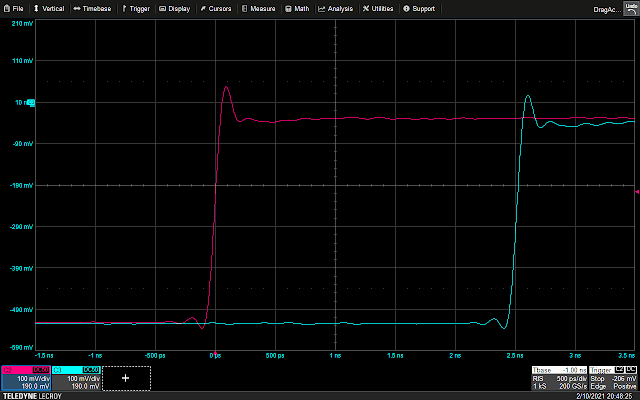Open the Analysis menu

tap(336, 9)
